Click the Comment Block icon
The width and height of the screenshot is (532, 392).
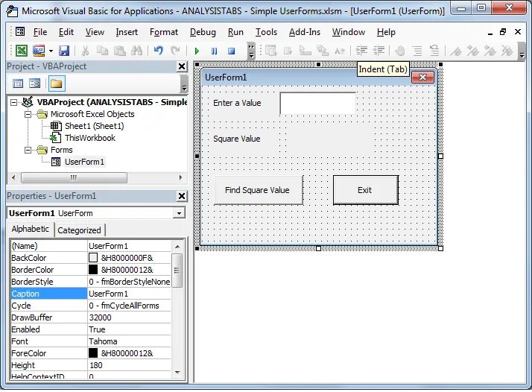point(417,51)
